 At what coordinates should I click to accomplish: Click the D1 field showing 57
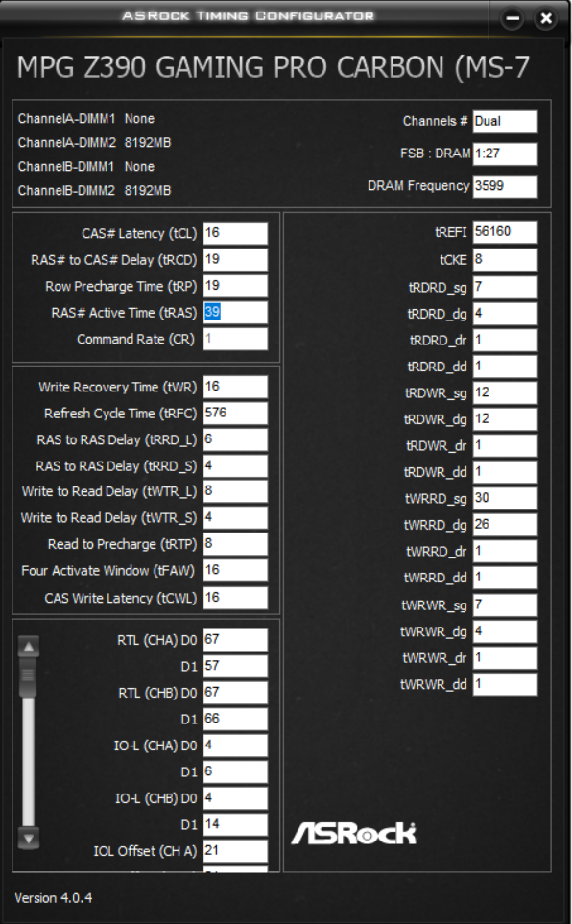click(235, 666)
